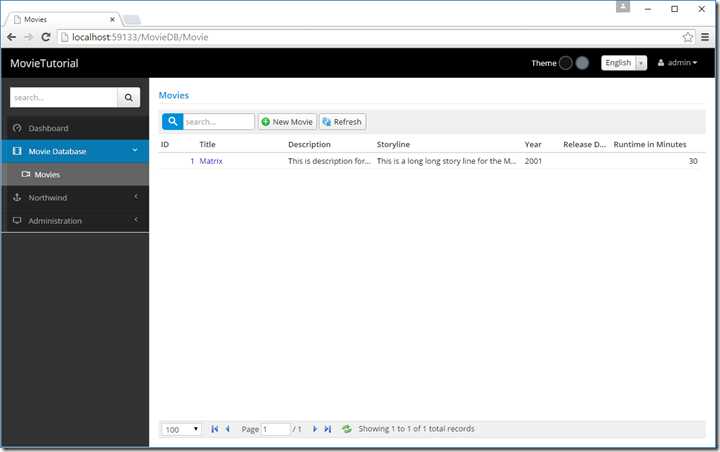The height and width of the screenshot is (452, 720).
Task: Select Movies item in sidebar
Action: [75, 175]
